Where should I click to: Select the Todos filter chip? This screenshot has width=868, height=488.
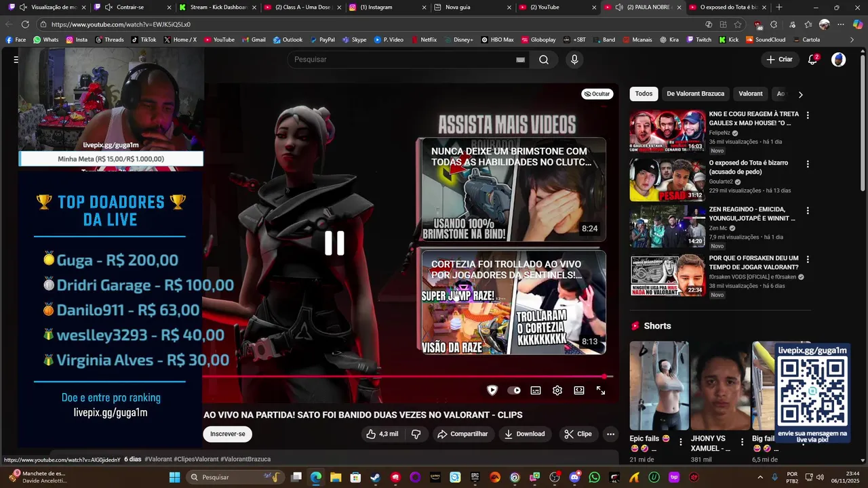click(644, 94)
